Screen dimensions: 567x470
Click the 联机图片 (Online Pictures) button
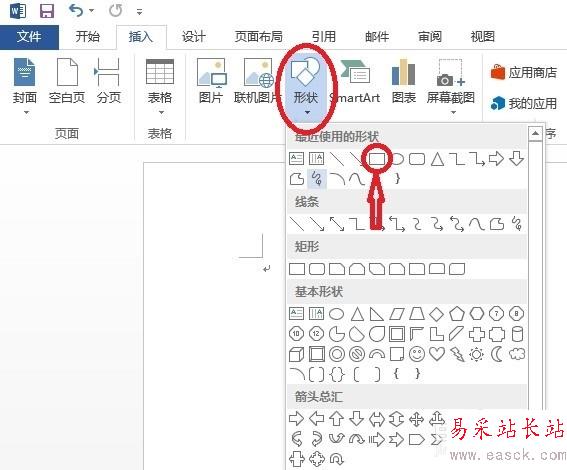point(257,81)
